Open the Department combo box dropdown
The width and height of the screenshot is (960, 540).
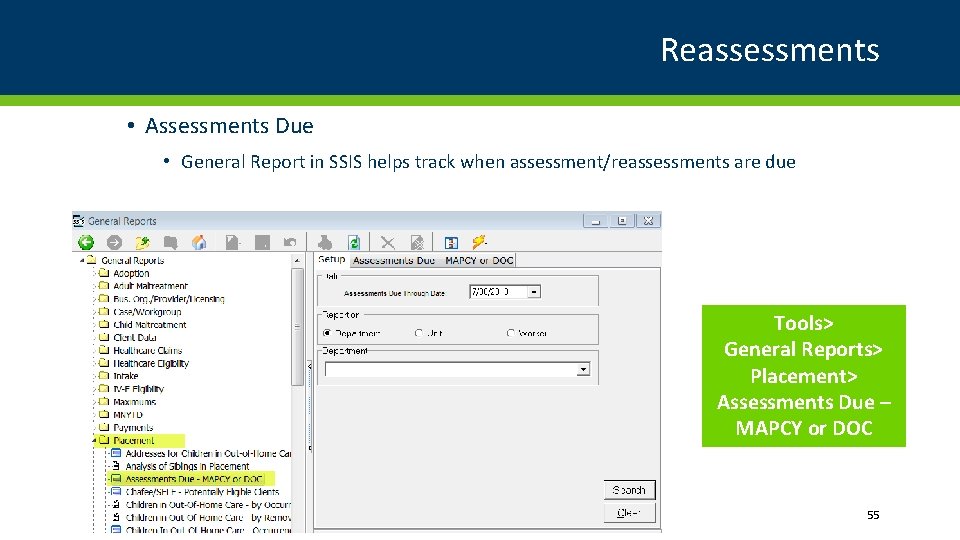583,369
